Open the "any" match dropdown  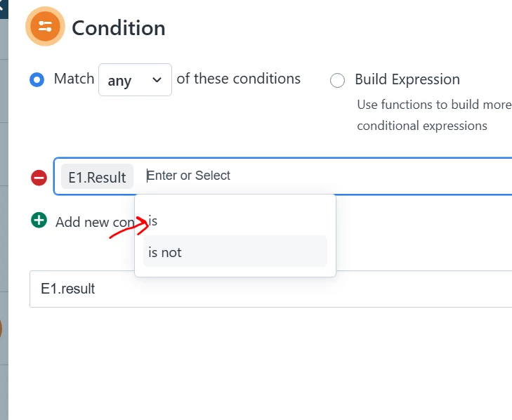pyautogui.click(x=135, y=79)
